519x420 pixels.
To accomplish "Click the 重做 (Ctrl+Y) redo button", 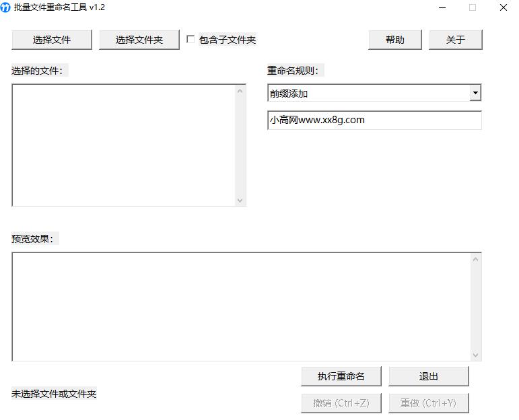I will (429, 403).
